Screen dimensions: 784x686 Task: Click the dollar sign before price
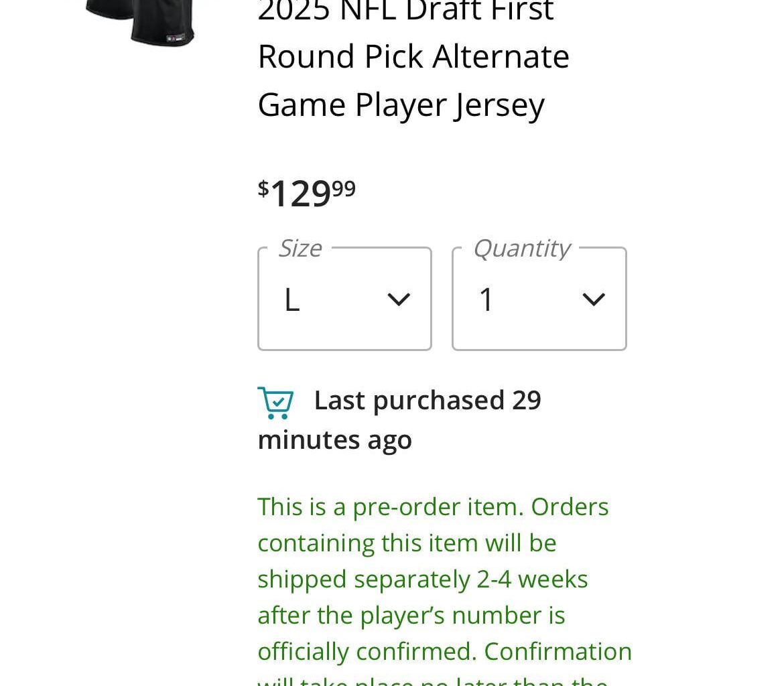click(x=263, y=188)
